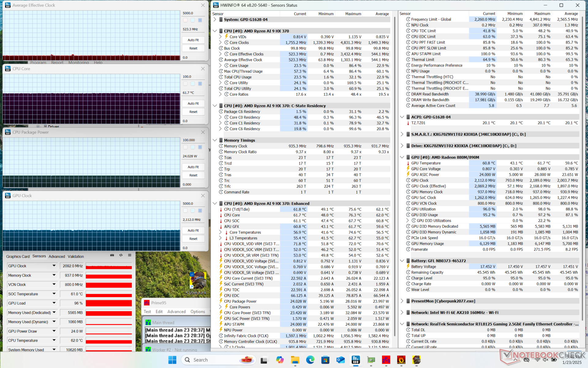Viewport: 588px width, 368px height.
Task: Click Reset in GPU Clock graph window
Action: click(x=193, y=239)
